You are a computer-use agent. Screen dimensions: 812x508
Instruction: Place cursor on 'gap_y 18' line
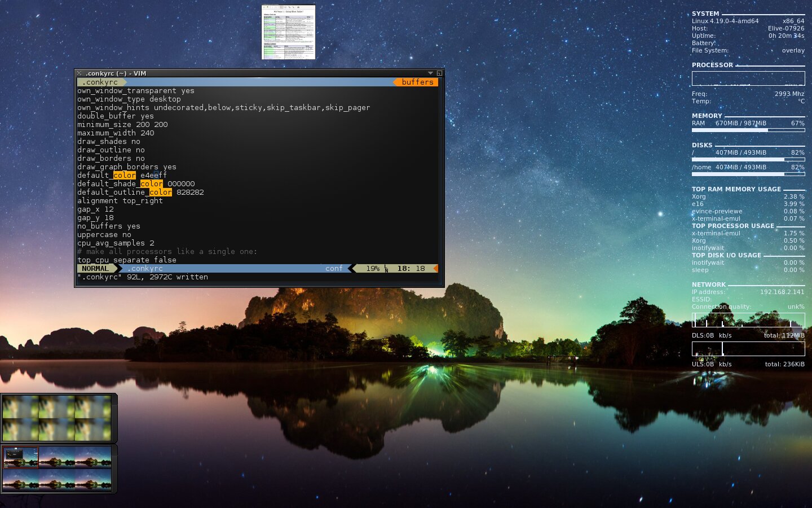pos(95,218)
